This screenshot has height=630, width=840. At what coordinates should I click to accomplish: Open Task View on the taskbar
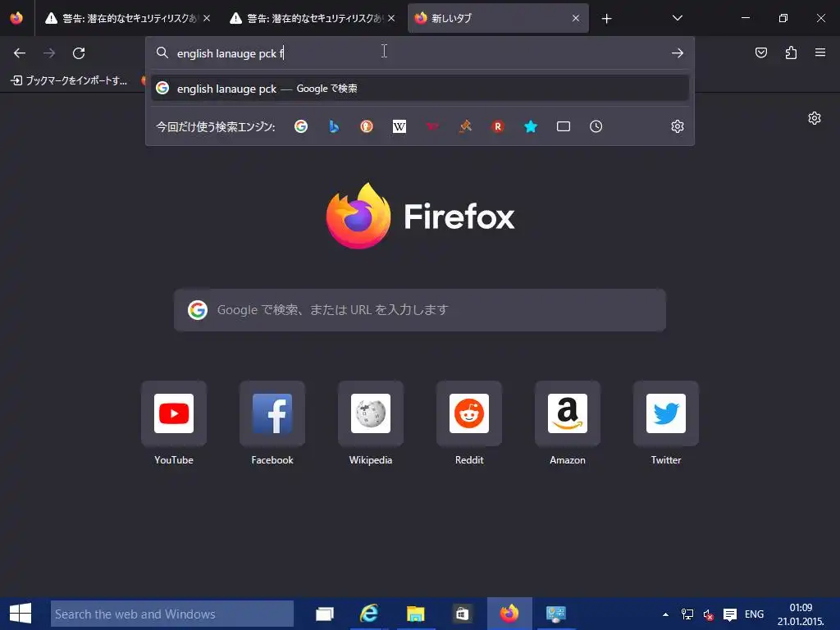click(x=325, y=614)
